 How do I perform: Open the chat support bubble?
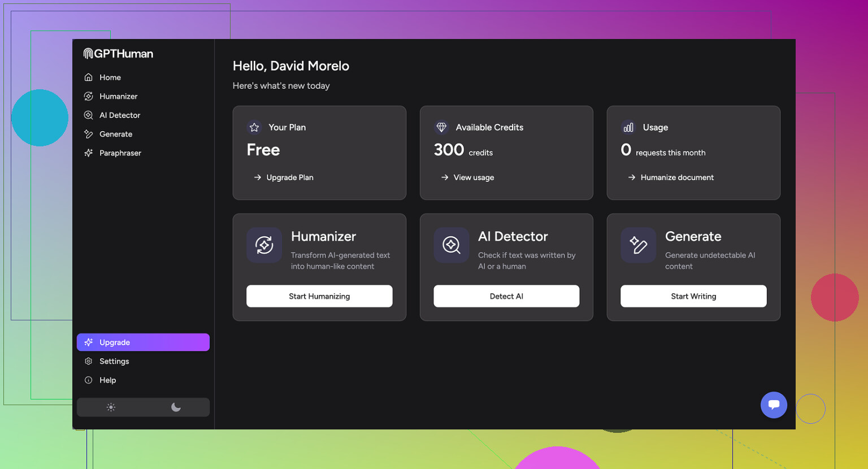(x=774, y=405)
